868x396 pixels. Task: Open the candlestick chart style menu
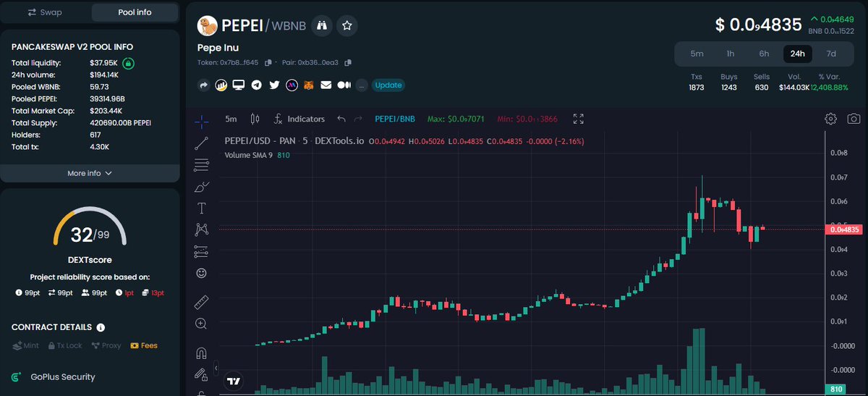[x=255, y=119]
